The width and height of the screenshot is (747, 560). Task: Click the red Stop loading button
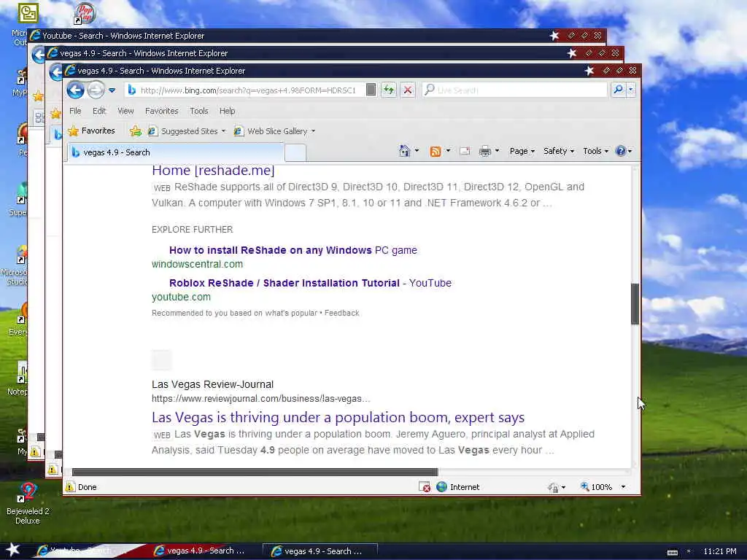click(x=408, y=90)
